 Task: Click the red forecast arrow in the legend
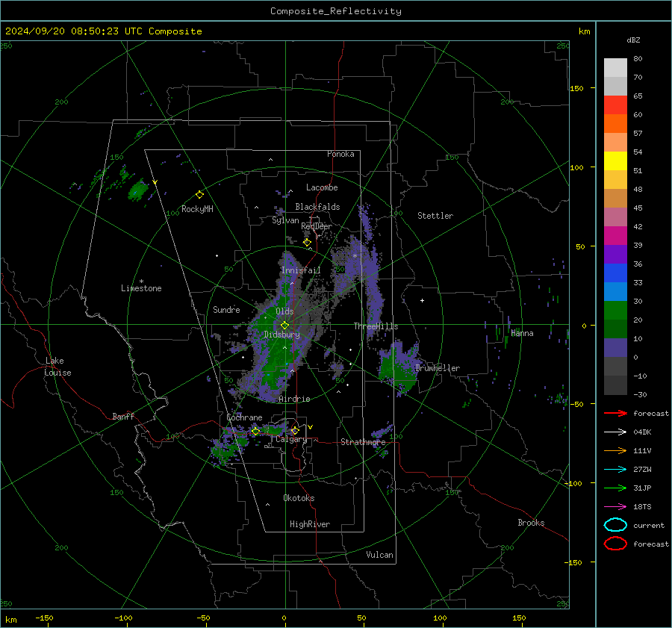pyautogui.click(x=615, y=413)
